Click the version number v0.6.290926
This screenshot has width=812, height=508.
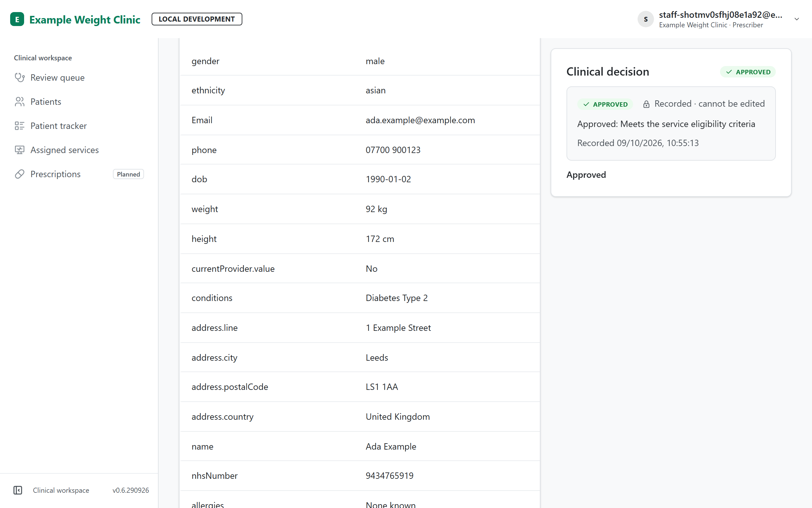click(131, 490)
